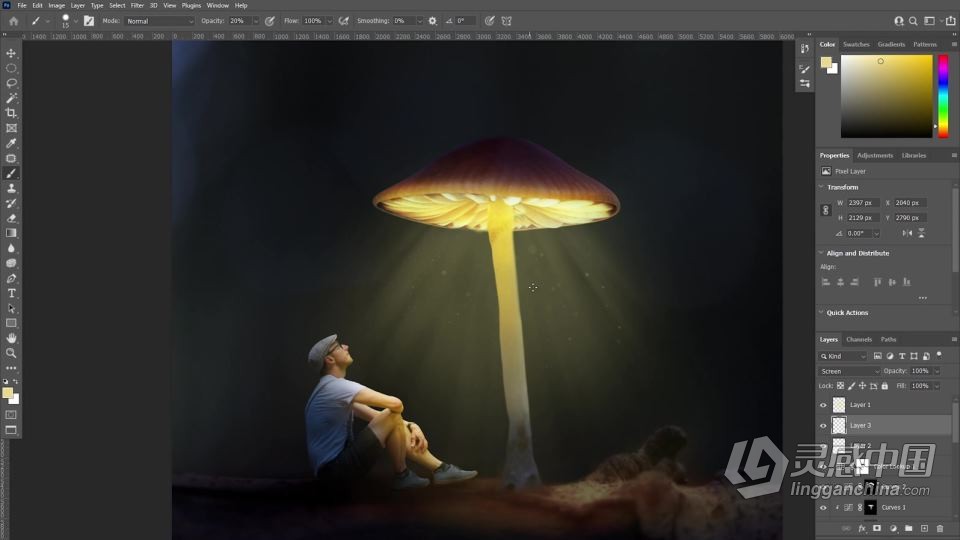This screenshot has width=960, height=540.
Task: Click the Transform width input field
Action: tap(863, 203)
